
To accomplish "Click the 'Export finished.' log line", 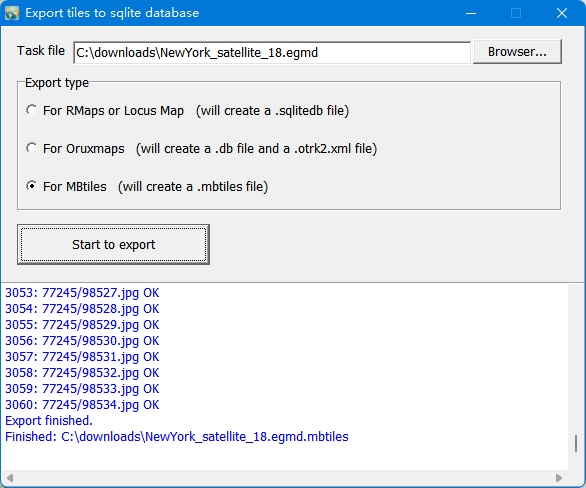I will coord(49,421).
